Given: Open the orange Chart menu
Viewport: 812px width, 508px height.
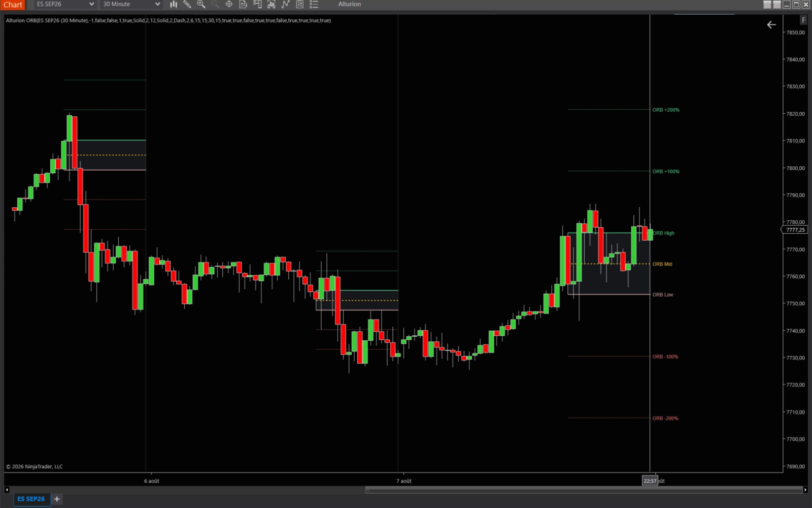Looking at the screenshot, I should [x=13, y=5].
